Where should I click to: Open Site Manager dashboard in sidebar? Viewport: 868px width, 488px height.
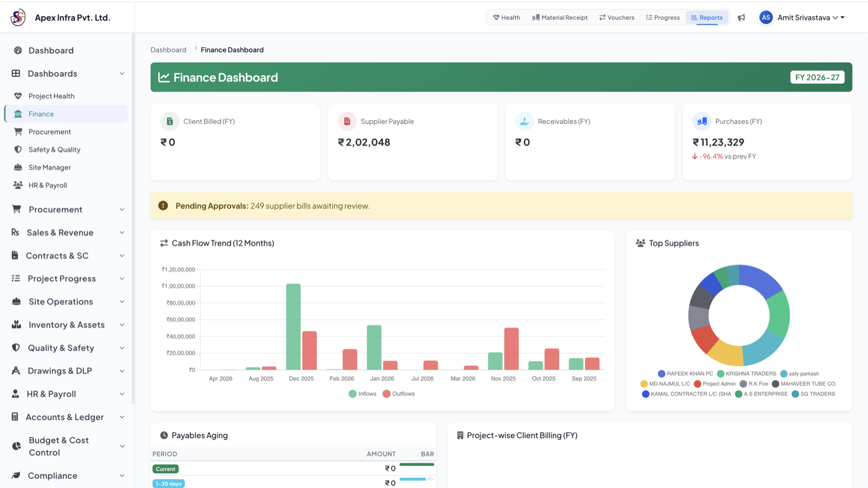click(66, 167)
